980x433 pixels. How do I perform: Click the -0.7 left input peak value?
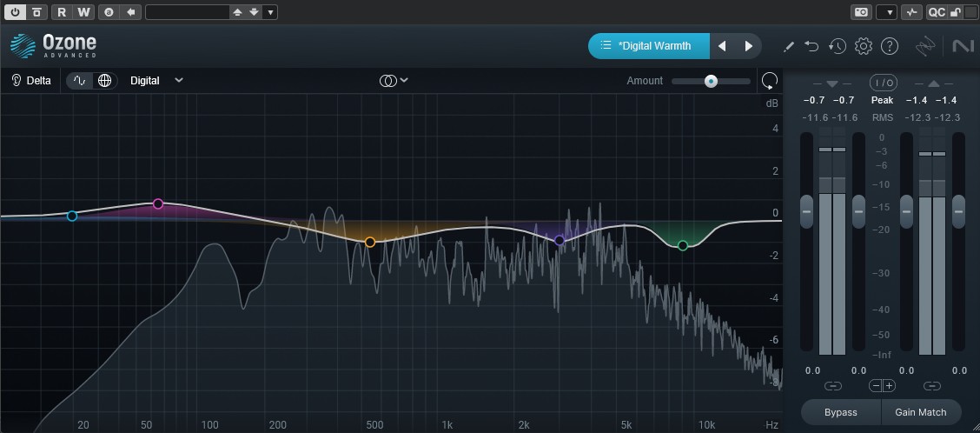pyautogui.click(x=814, y=100)
